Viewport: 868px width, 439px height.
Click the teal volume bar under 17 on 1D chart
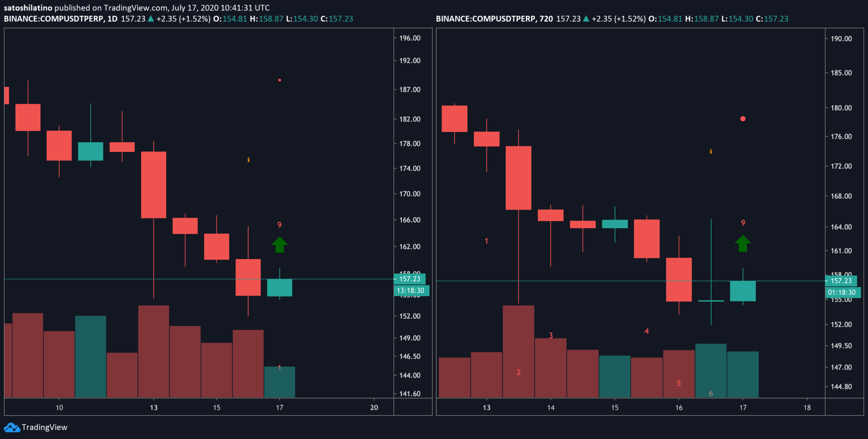(280, 382)
